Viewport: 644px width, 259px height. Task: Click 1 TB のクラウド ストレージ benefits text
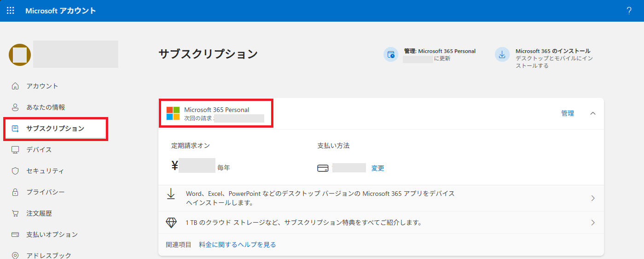tap(304, 223)
